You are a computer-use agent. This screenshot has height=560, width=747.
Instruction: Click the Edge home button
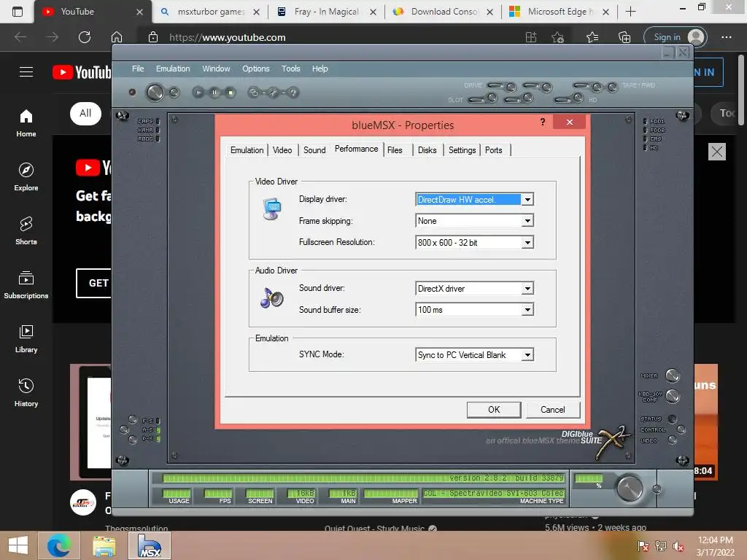tap(117, 37)
